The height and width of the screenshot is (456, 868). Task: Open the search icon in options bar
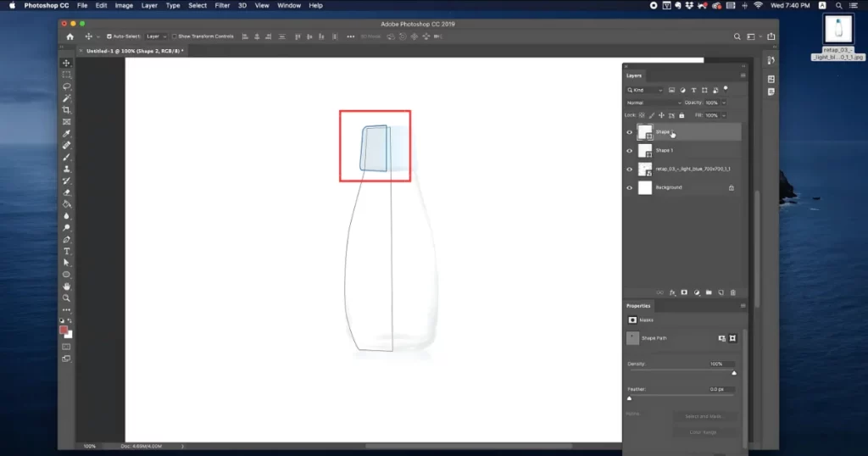pos(737,36)
